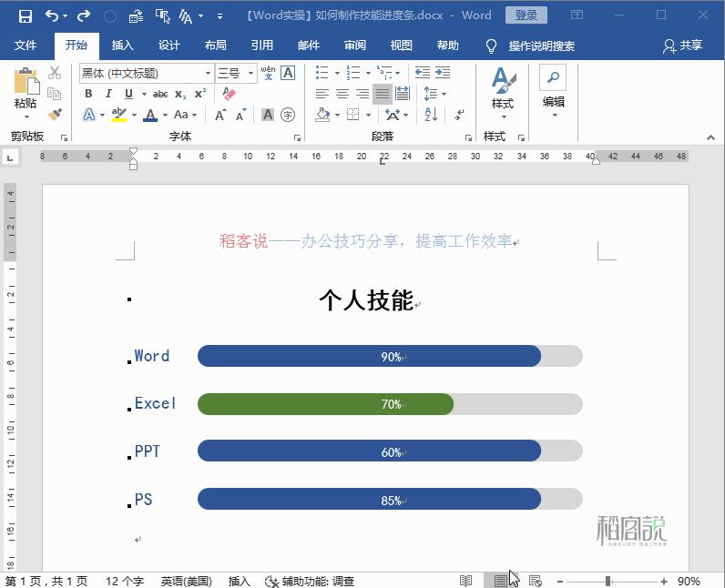The width and height of the screenshot is (725, 588).
Task: Toggle center alignment button
Action: tap(342, 94)
